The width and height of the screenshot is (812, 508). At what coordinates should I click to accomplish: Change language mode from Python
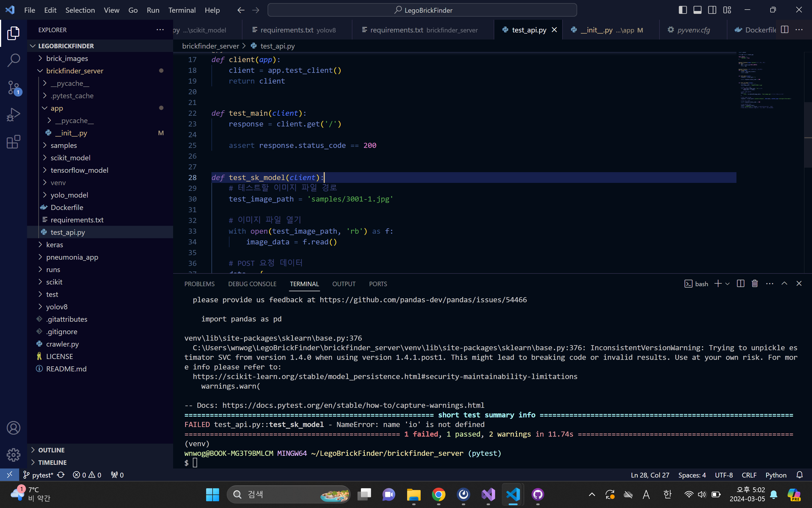776,475
